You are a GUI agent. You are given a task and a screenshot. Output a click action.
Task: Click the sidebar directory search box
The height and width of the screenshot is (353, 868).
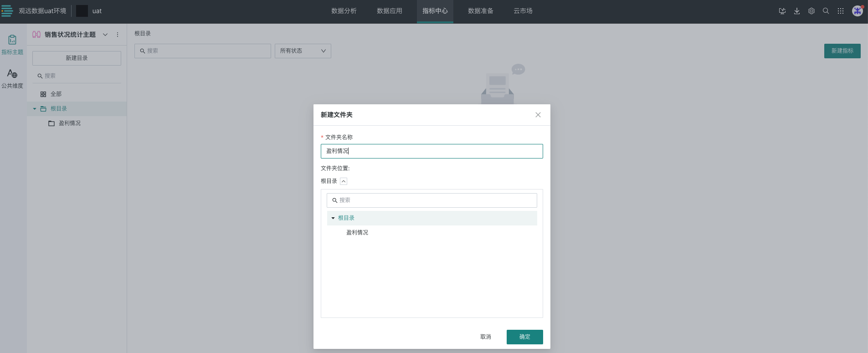tap(77, 76)
